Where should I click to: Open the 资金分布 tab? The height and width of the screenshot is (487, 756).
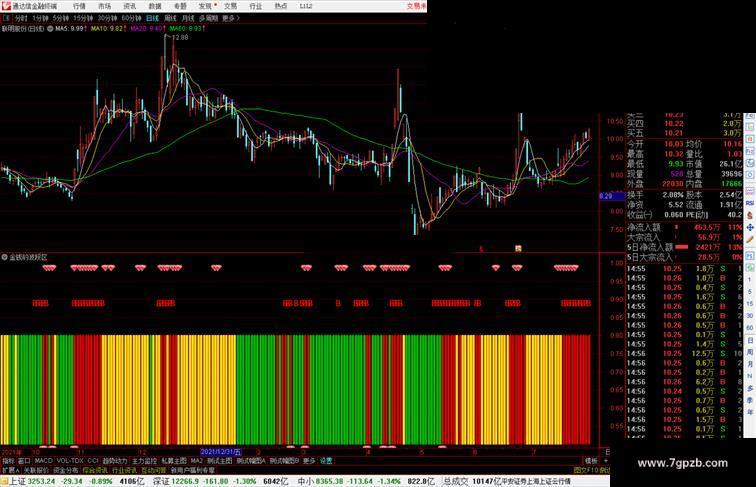click(66, 470)
